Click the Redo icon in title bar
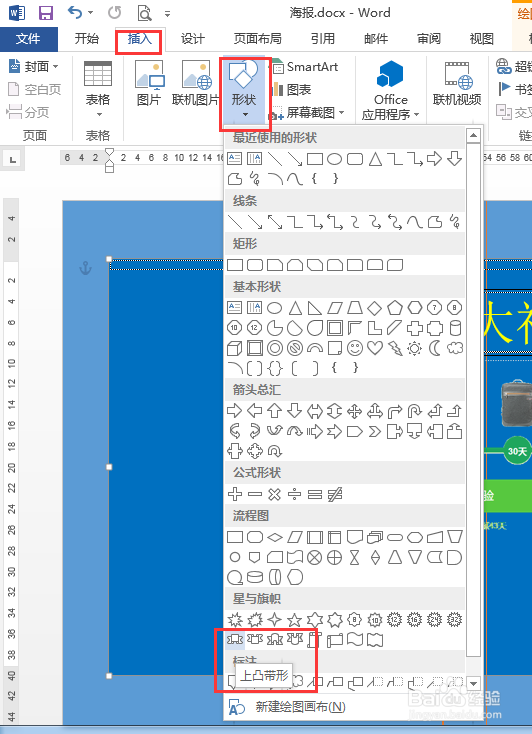The height and width of the screenshot is (734, 532). tap(115, 13)
